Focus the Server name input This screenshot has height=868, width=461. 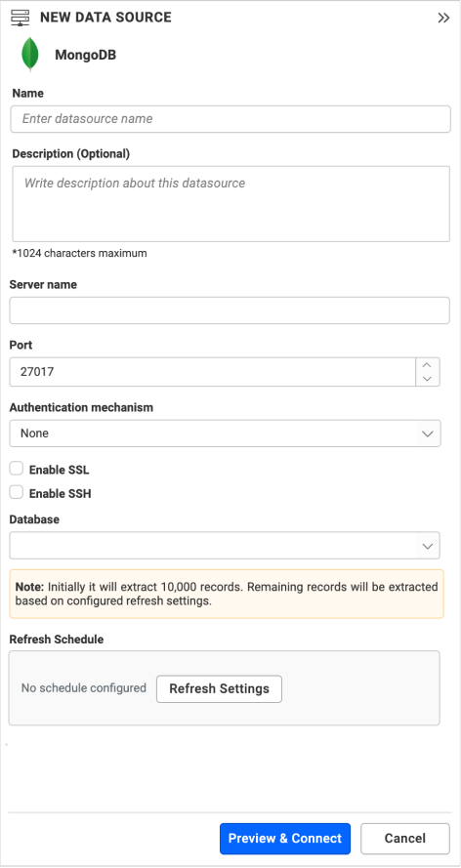[x=230, y=310]
